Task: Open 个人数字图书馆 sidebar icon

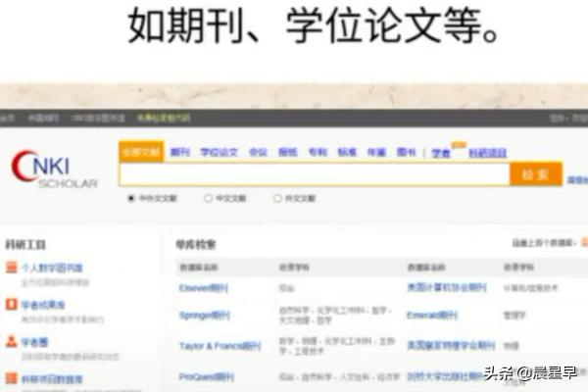Action: click(12, 270)
